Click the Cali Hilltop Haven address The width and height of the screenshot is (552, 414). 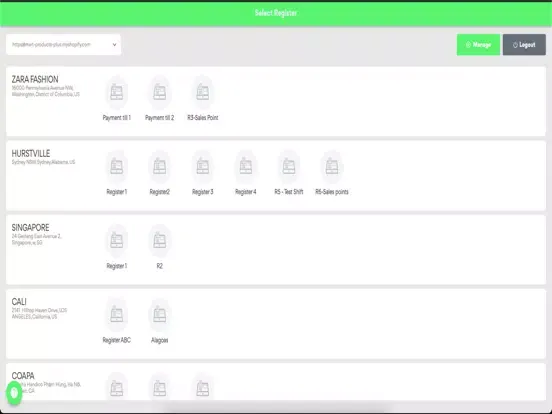(39, 313)
